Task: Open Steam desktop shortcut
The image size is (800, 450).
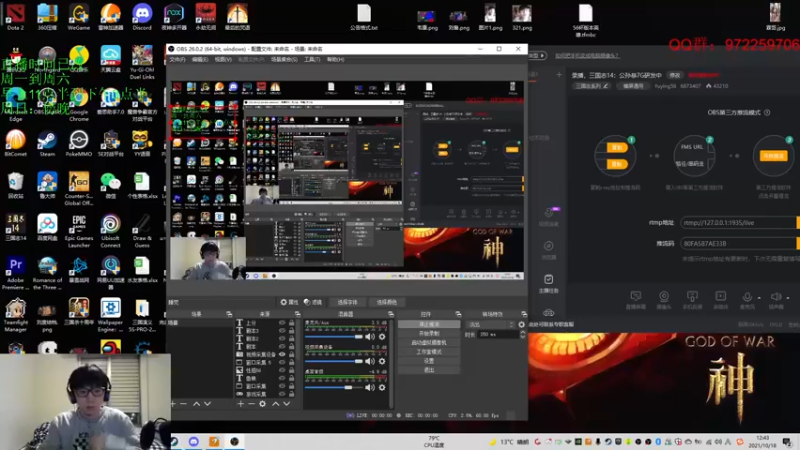Action: click(x=47, y=143)
